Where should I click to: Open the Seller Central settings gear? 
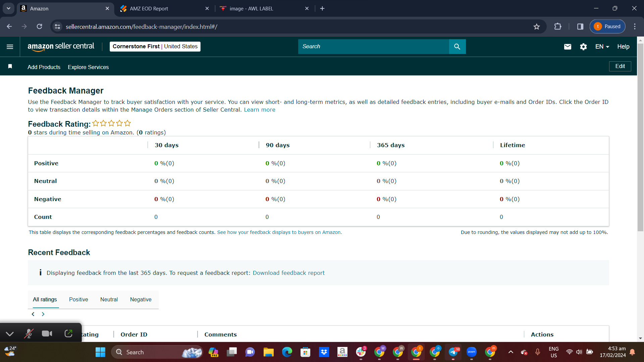click(x=583, y=47)
